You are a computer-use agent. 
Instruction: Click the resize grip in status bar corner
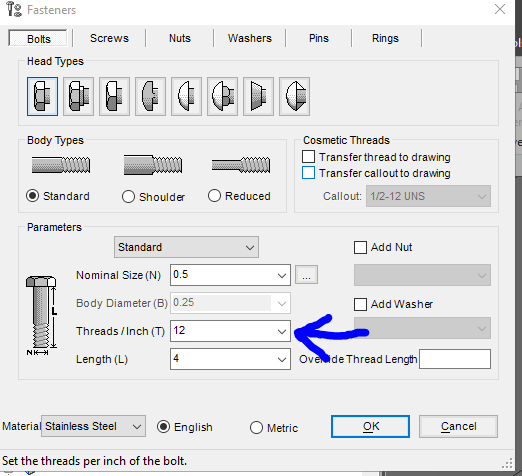coord(507,463)
